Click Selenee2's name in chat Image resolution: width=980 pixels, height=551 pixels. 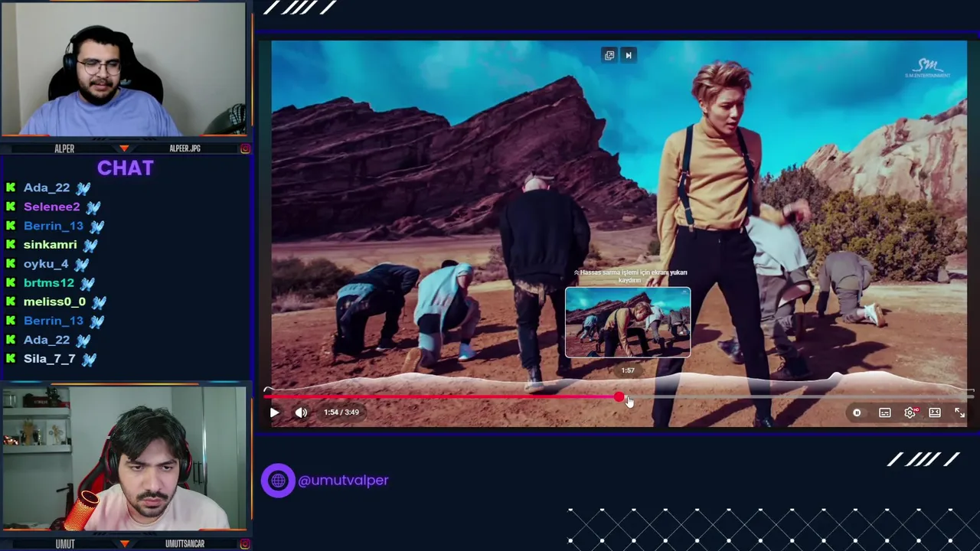click(51, 207)
